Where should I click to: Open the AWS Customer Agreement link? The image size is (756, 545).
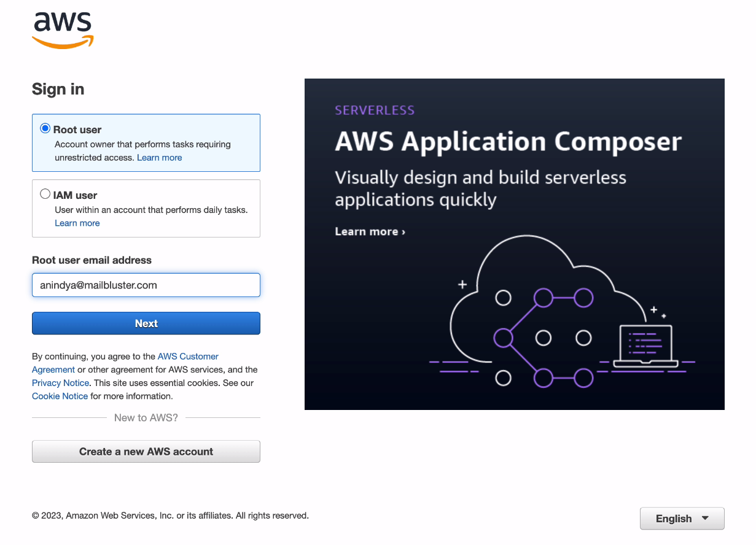187,356
